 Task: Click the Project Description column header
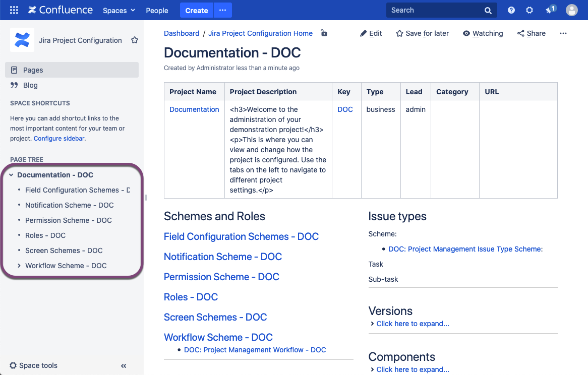278,91
